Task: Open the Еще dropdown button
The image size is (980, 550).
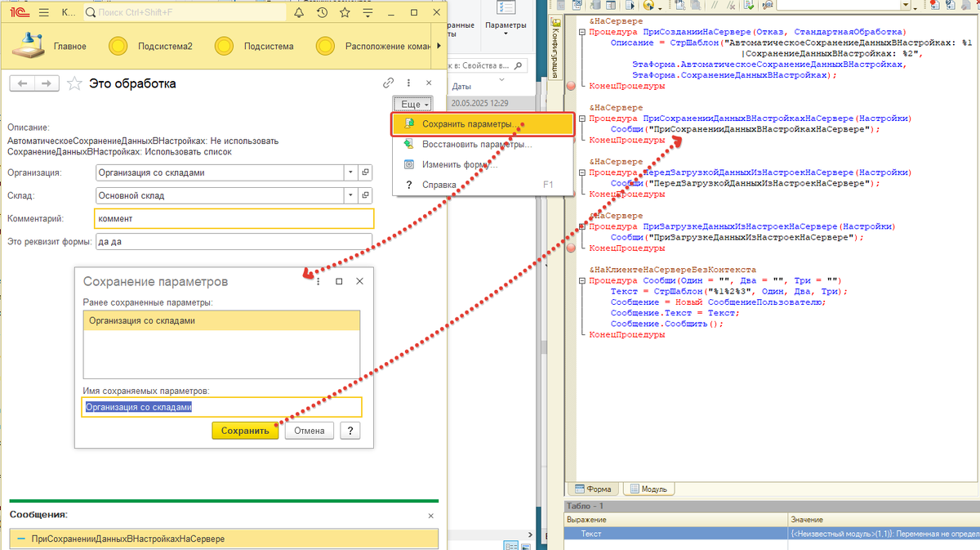Action: (415, 105)
